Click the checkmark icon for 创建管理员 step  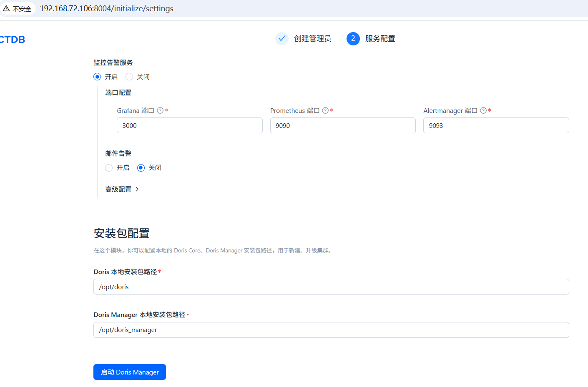pyautogui.click(x=282, y=39)
